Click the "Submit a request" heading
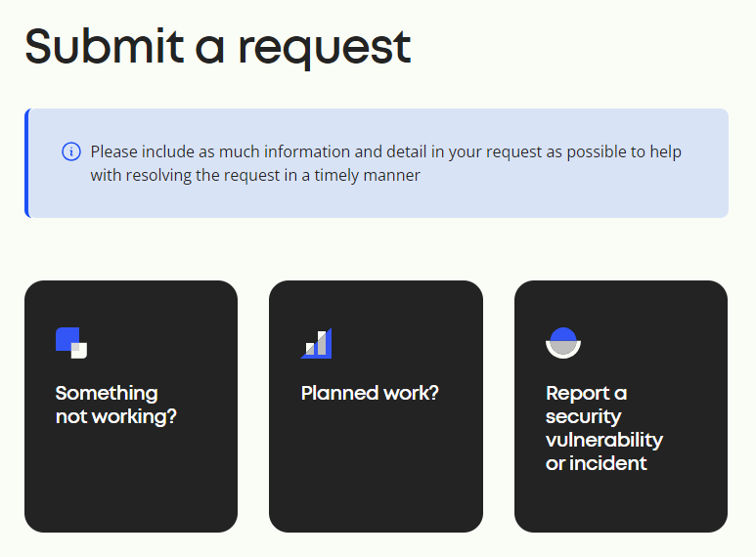The width and height of the screenshot is (756, 557). 218,47
